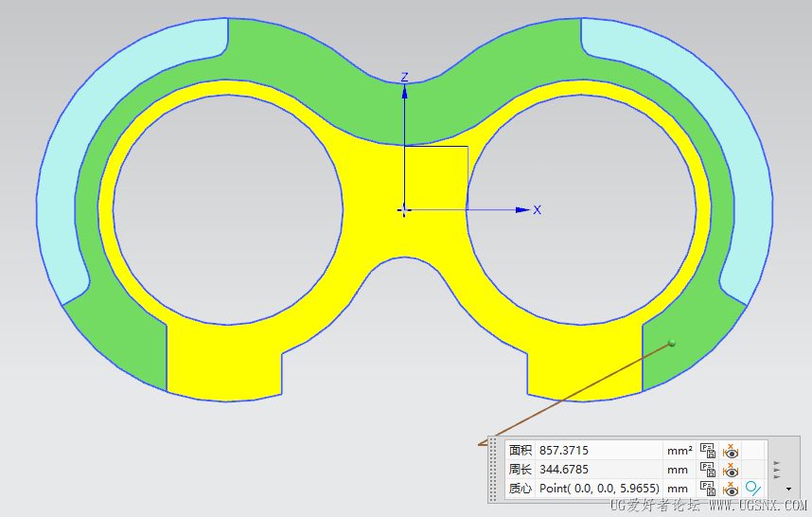Select the perimeter value 344.6785
This screenshot has height=517, width=812.
click(x=564, y=470)
